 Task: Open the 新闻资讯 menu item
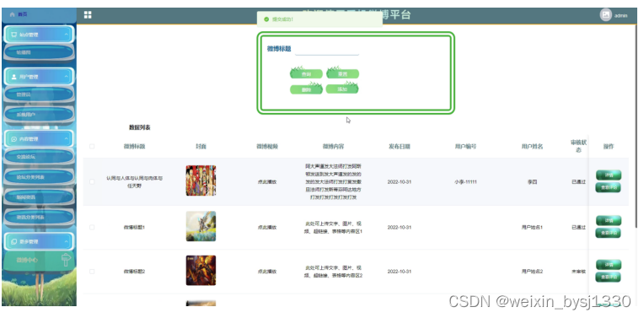click(x=39, y=197)
